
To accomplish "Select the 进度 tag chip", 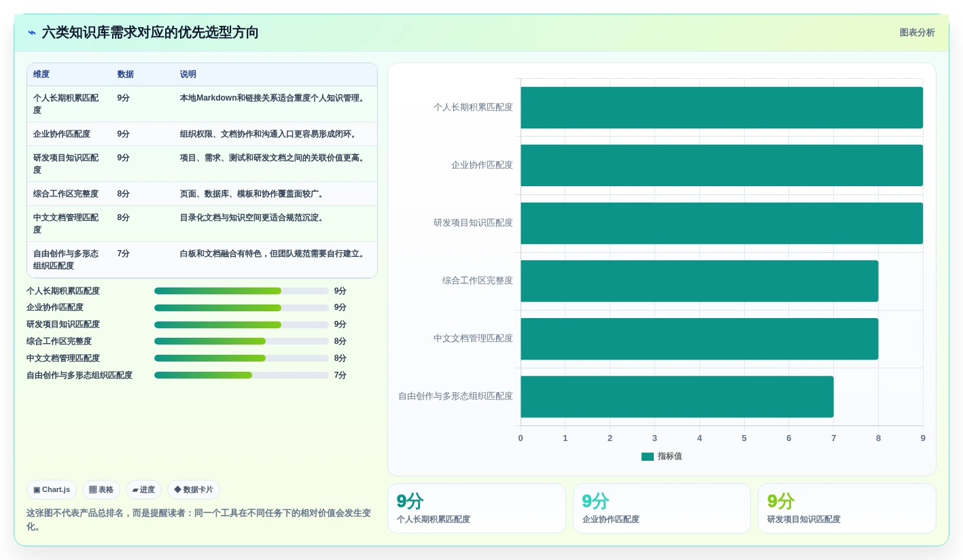I will click(x=143, y=489).
